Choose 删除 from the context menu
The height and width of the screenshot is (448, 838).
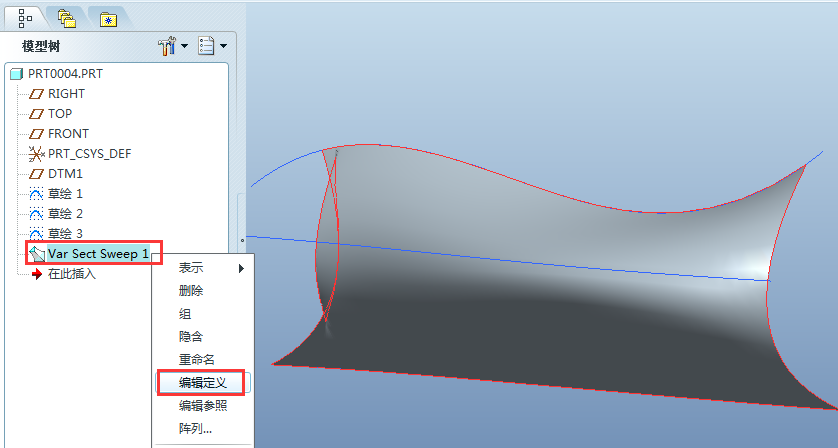point(191,291)
